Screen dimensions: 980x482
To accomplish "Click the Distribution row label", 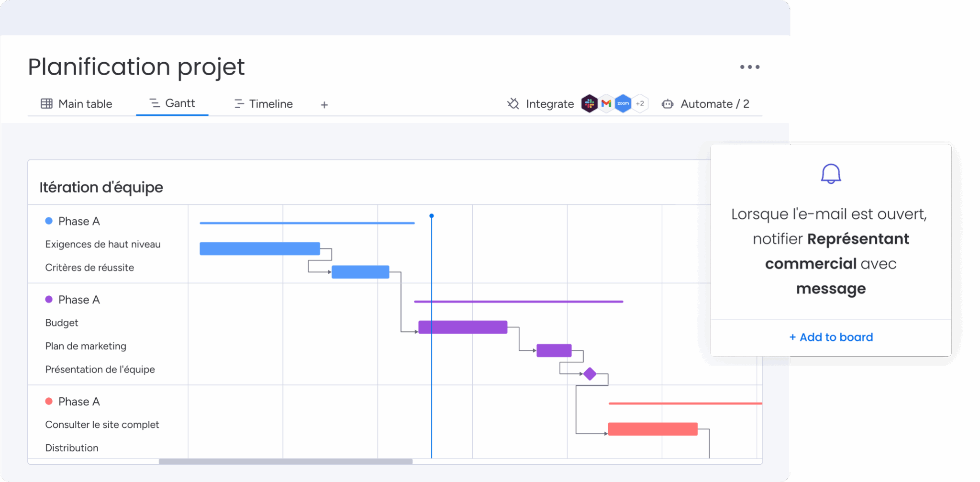I will pyautogui.click(x=72, y=448).
